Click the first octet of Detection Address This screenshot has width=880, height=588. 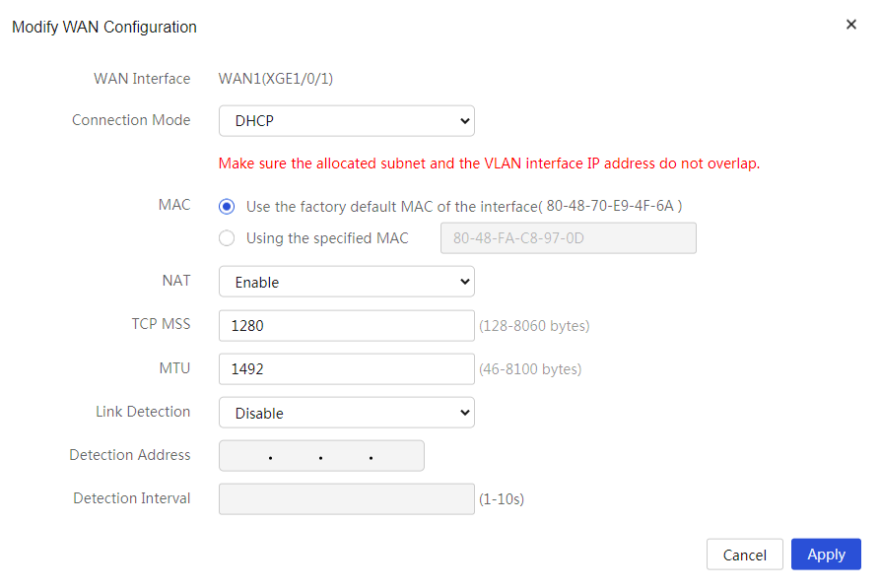tap(245, 456)
